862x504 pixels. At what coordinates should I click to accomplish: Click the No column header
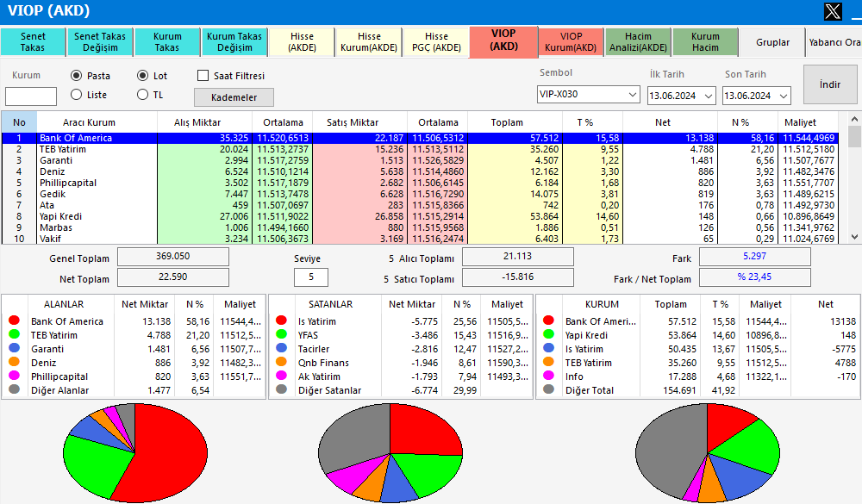pos(19,122)
